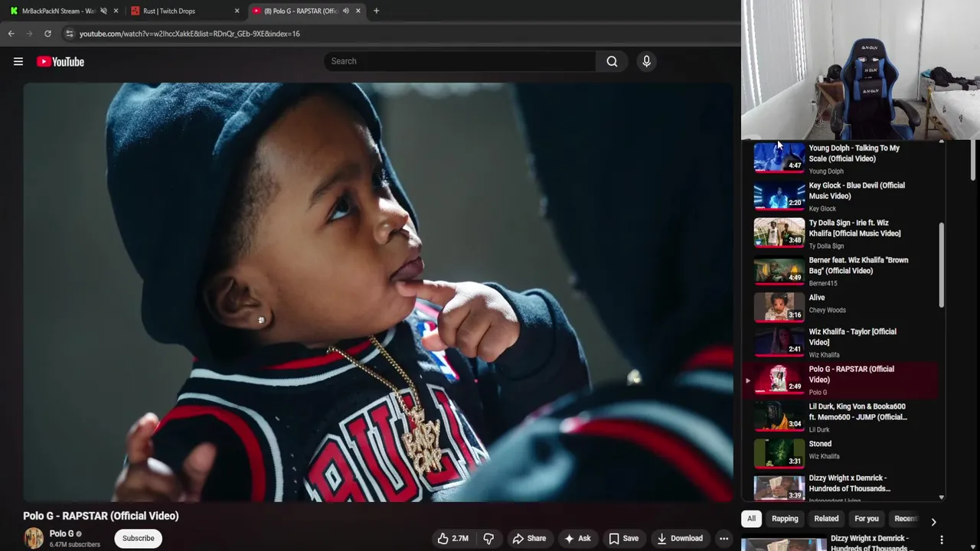980x551 pixels.
Task: Close the Rust Twitch Drops tab
Action: point(237,11)
